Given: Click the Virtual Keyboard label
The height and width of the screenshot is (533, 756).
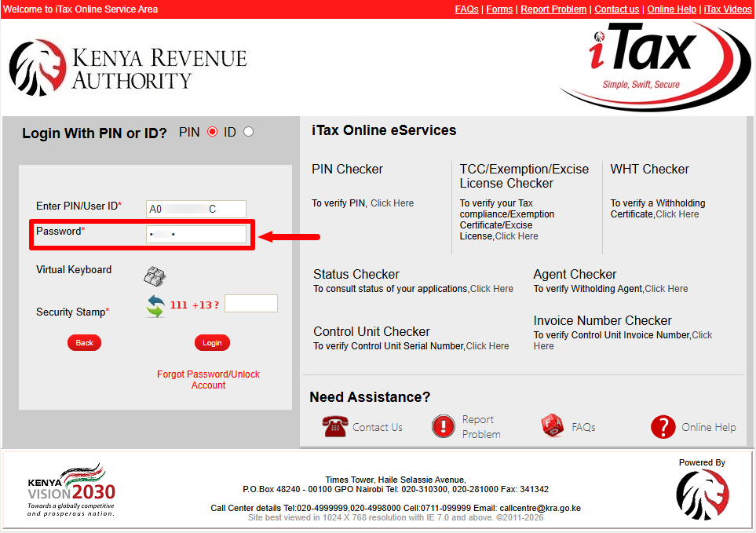Looking at the screenshot, I should 74,270.
